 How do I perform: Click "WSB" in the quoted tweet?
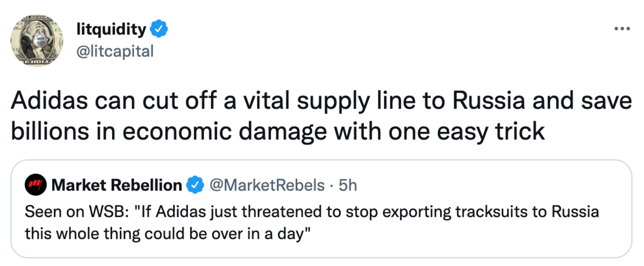click(117, 212)
